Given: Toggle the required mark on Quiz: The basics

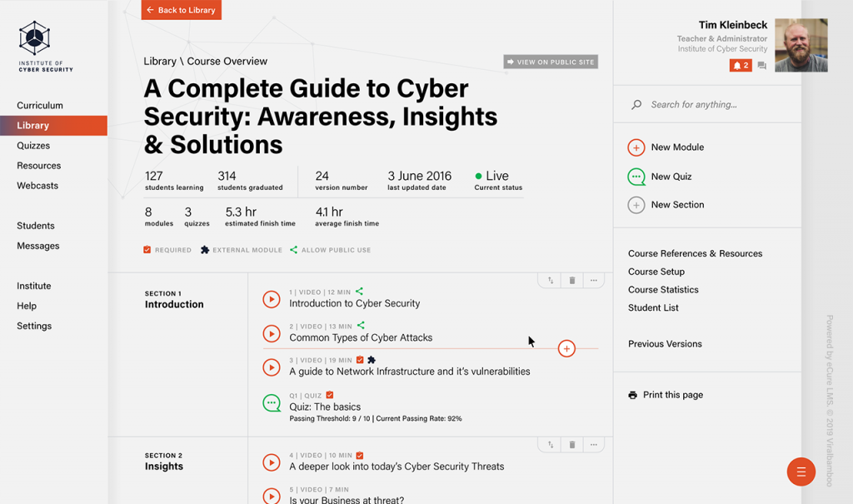Looking at the screenshot, I should pos(330,395).
